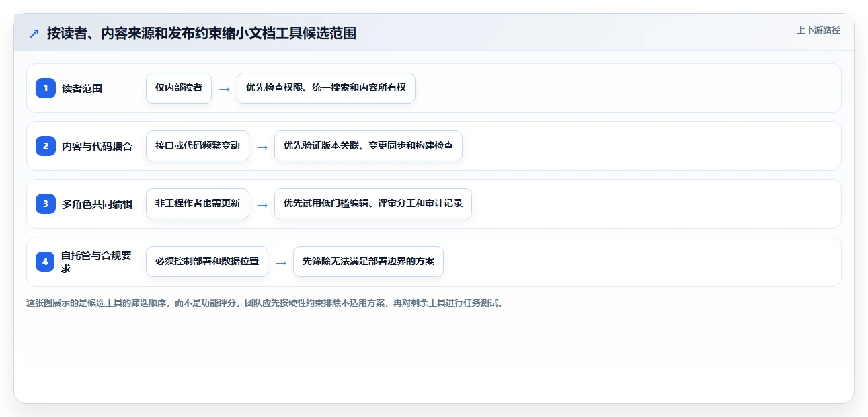Image resolution: width=868 pixels, height=417 pixels.
Task: Click the 优先验证版本关联、变更同步和构建检查 box
Action: coord(368,146)
